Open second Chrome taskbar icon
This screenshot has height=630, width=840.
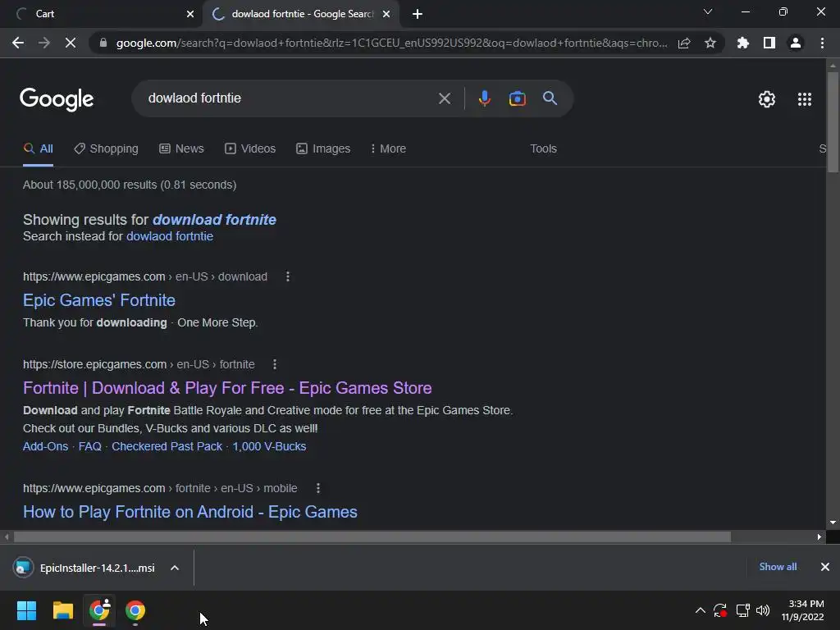135,610
